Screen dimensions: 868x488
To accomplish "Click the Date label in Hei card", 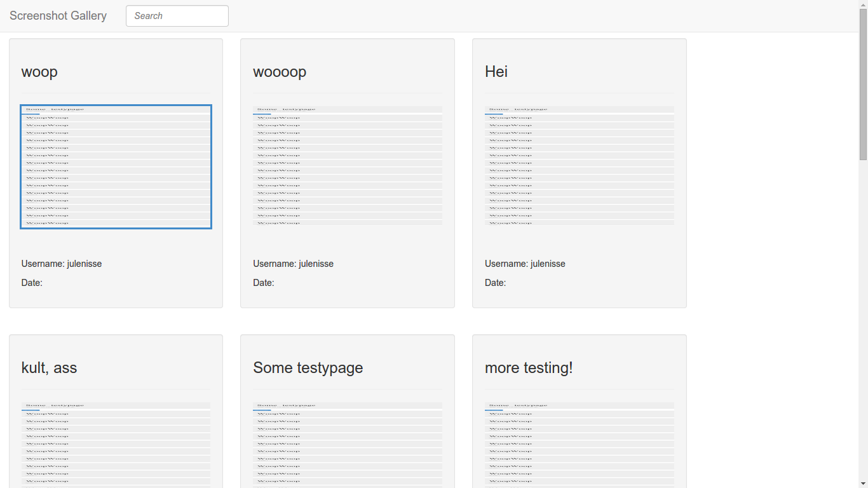I will 496,283.
